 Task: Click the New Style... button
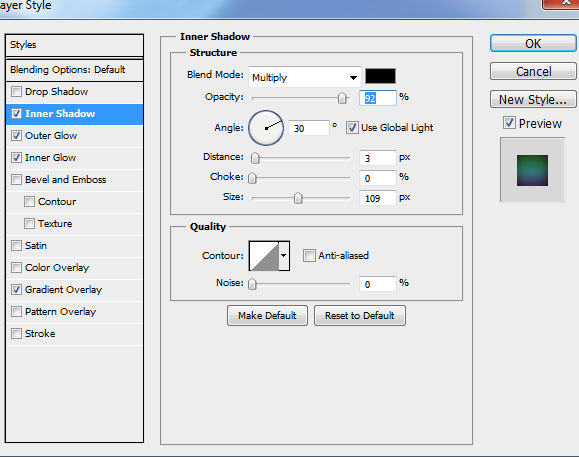533,99
